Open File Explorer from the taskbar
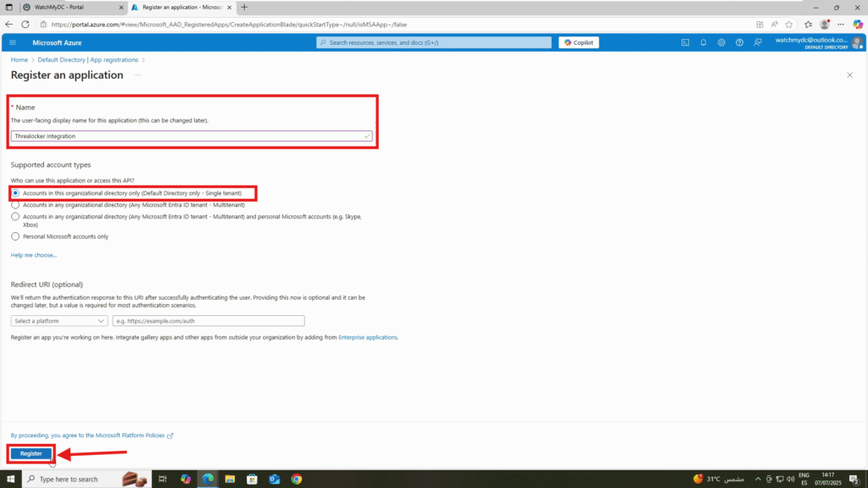 tap(230, 480)
